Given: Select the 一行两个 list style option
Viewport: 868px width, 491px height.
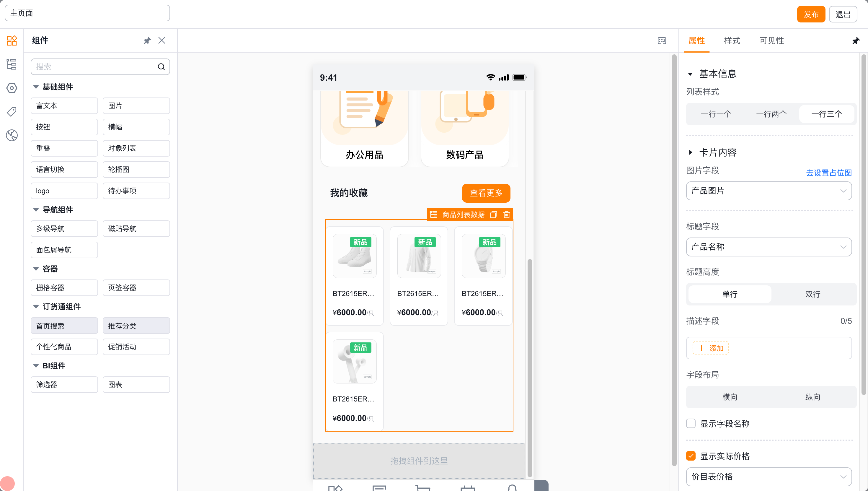Looking at the screenshot, I should [x=771, y=114].
